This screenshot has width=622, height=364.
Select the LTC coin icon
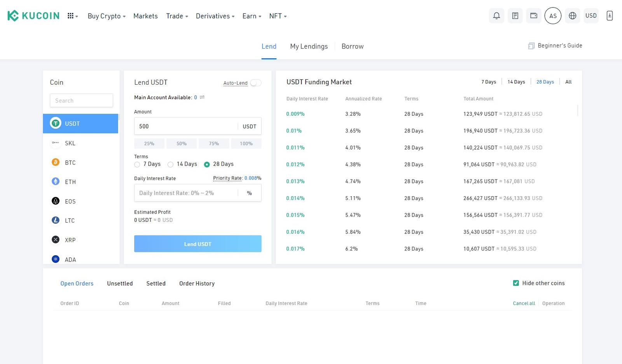click(x=56, y=220)
